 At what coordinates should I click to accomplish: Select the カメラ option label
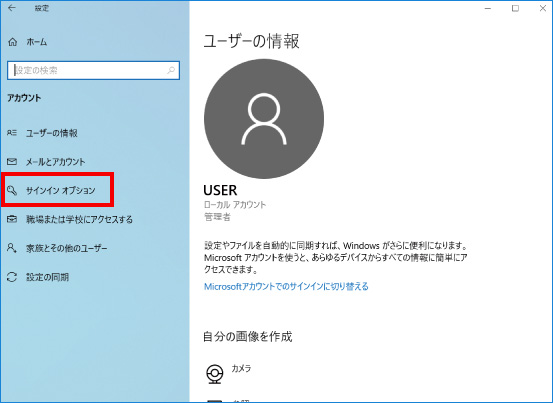pyautogui.click(x=241, y=368)
